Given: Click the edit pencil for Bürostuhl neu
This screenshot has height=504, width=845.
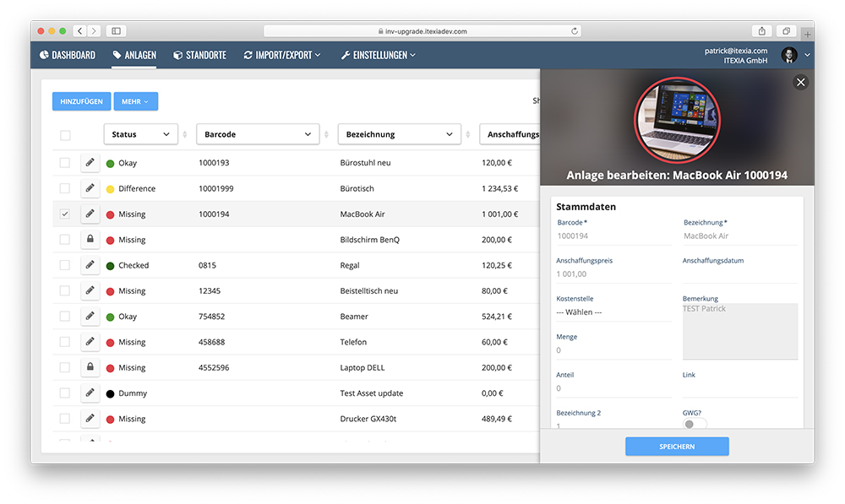Looking at the screenshot, I should pyautogui.click(x=90, y=162).
